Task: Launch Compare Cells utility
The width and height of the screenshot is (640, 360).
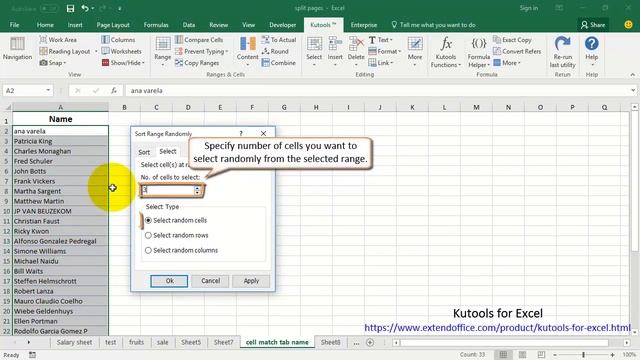Action: [x=199, y=40]
